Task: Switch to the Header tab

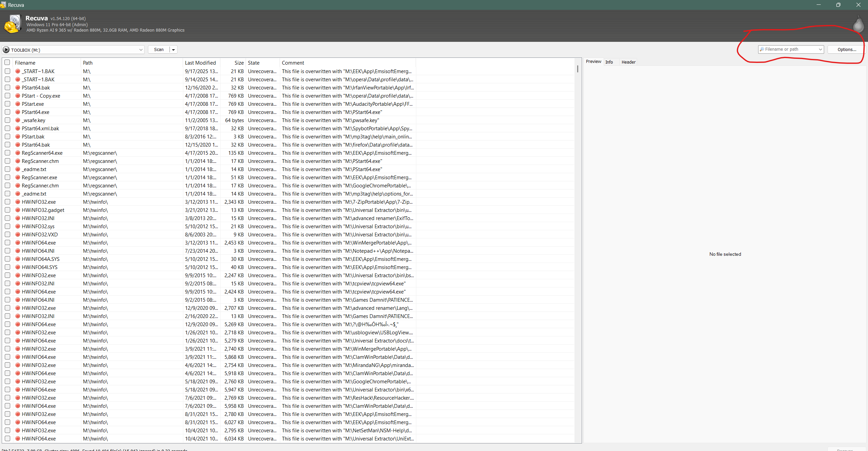Action: pyautogui.click(x=629, y=62)
